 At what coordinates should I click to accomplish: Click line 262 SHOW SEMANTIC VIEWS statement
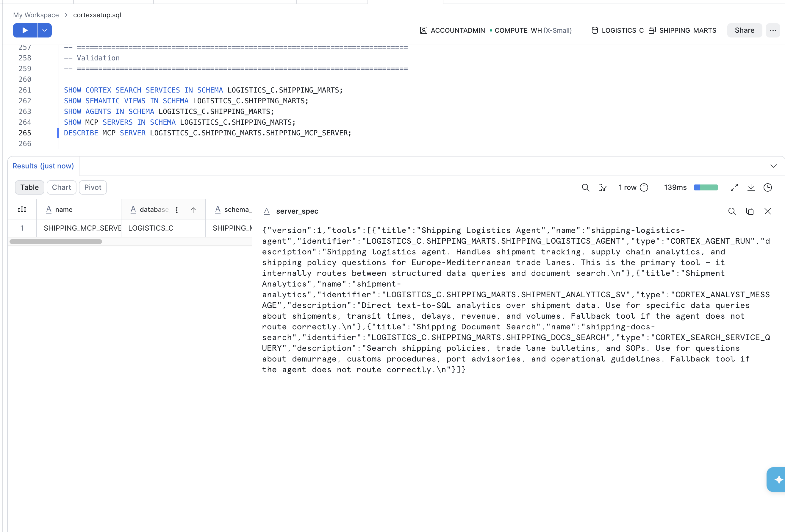pos(186,101)
